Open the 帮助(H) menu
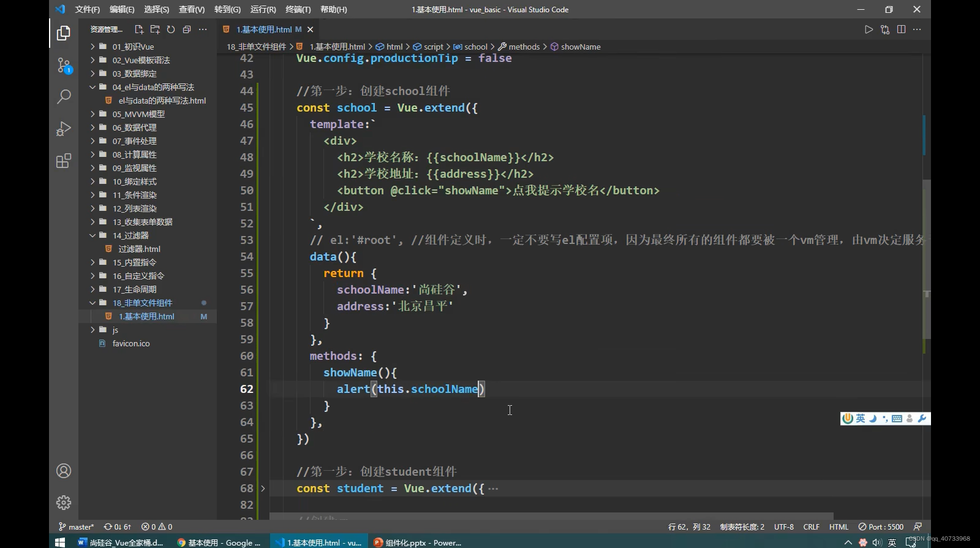This screenshot has height=548, width=980. click(x=333, y=9)
